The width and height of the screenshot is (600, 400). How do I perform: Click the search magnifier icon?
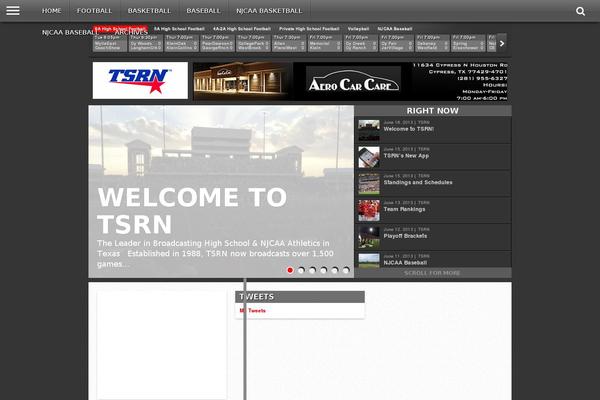click(x=580, y=11)
